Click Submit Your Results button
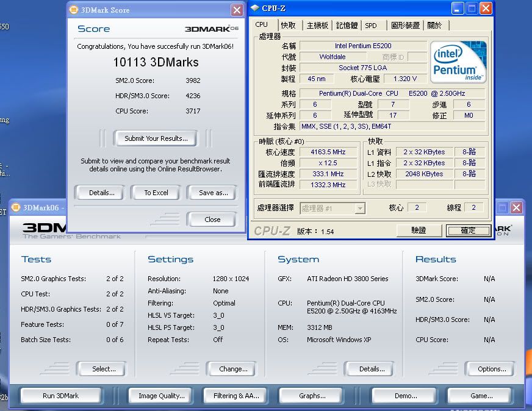 click(x=156, y=138)
